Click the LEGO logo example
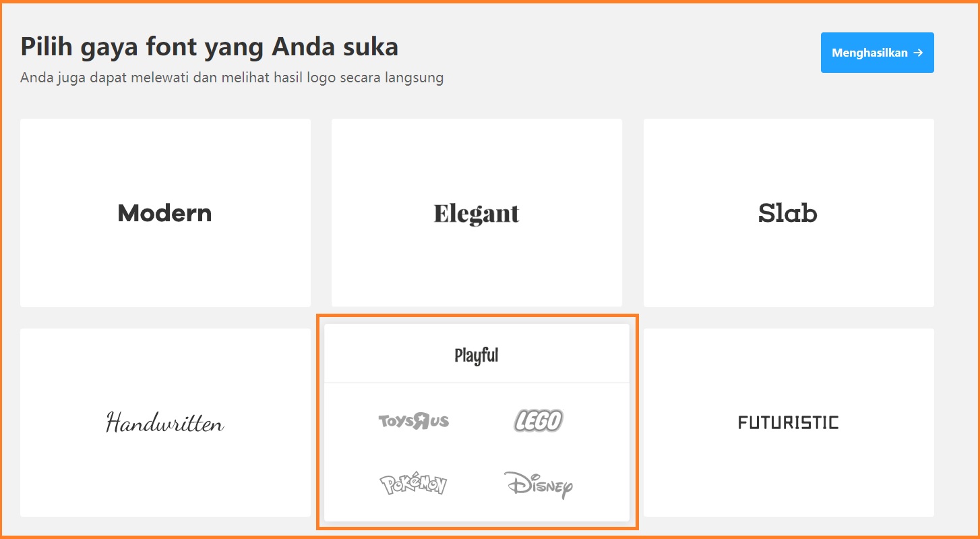The width and height of the screenshot is (980, 539). [x=538, y=421]
